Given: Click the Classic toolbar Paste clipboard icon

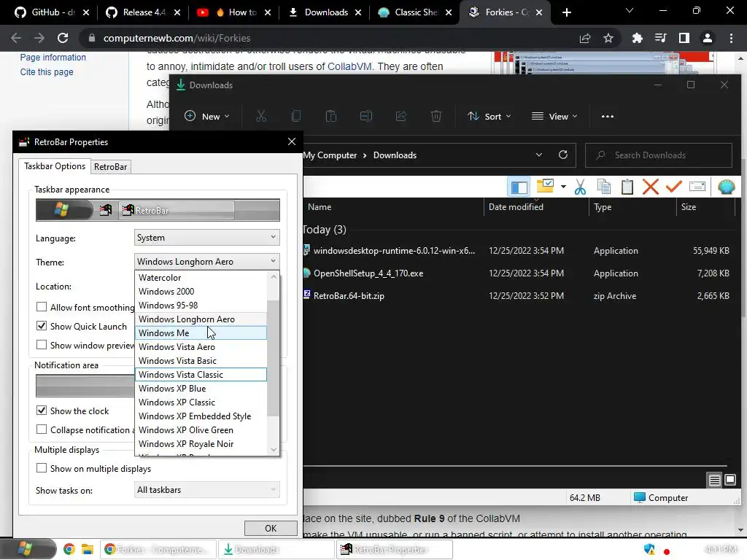Looking at the screenshot, I should pyautogui.click(x=627, y=187).
